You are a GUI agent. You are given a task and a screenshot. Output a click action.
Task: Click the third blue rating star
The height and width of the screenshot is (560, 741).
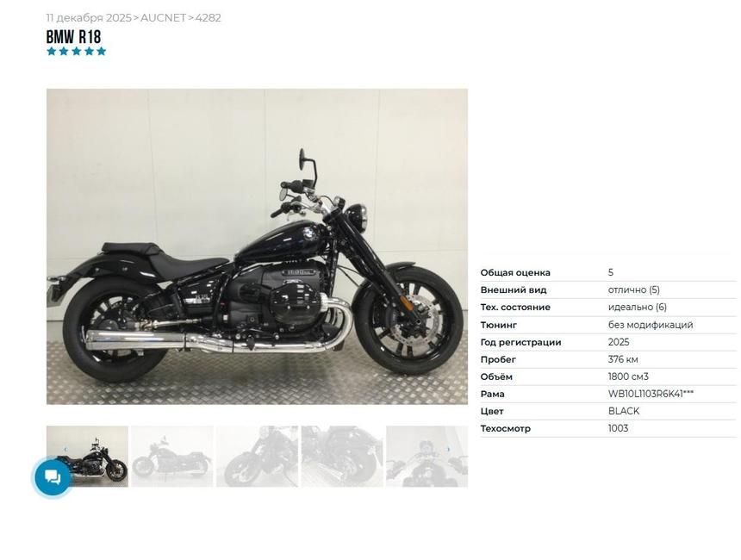(x=76, y=51)
